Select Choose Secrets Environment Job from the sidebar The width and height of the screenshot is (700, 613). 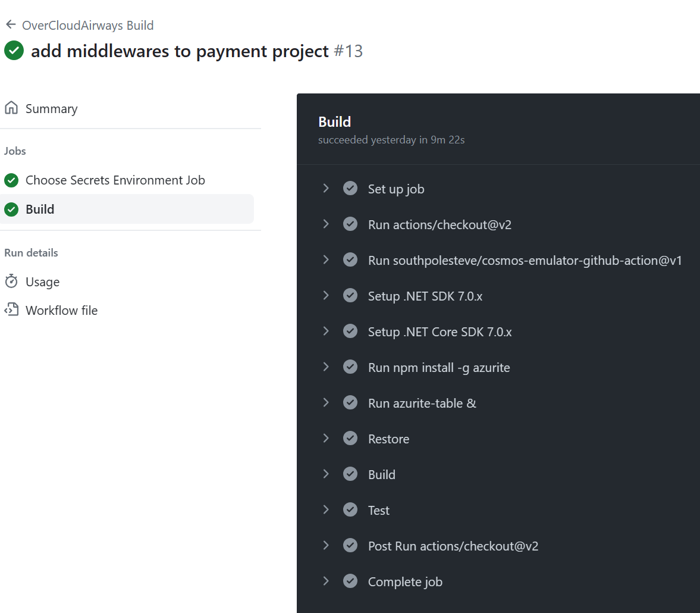(115, 180)
